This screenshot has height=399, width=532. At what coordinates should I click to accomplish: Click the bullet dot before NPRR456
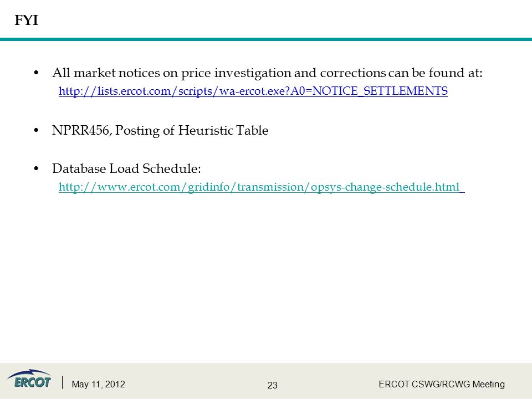pyautogui.click(x=37, y=130)
